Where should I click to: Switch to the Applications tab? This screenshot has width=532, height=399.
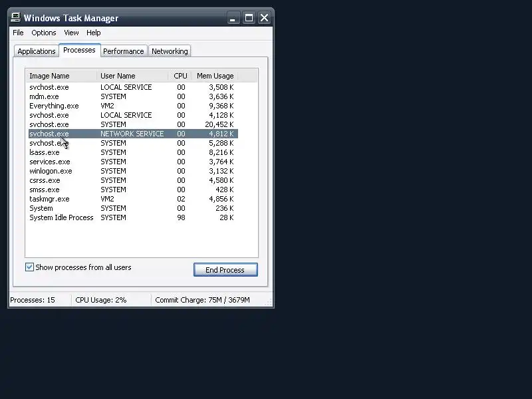click(37, 51)
